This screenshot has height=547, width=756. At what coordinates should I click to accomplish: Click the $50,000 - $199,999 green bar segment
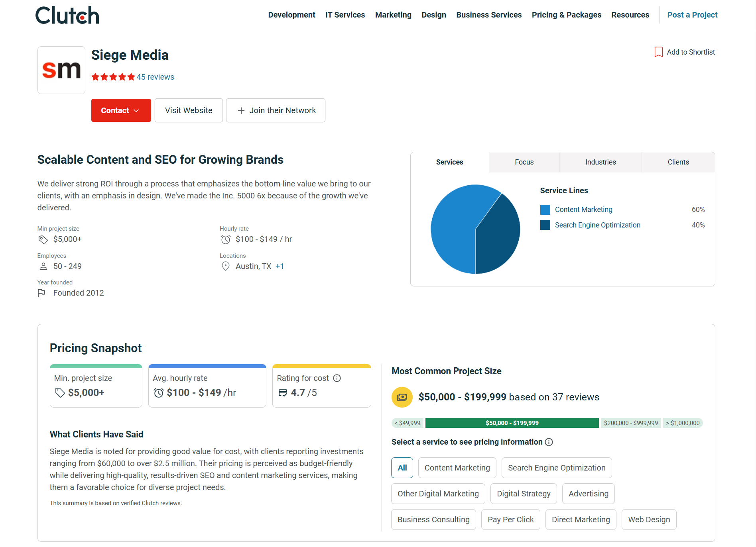click(x=512, y=423)
